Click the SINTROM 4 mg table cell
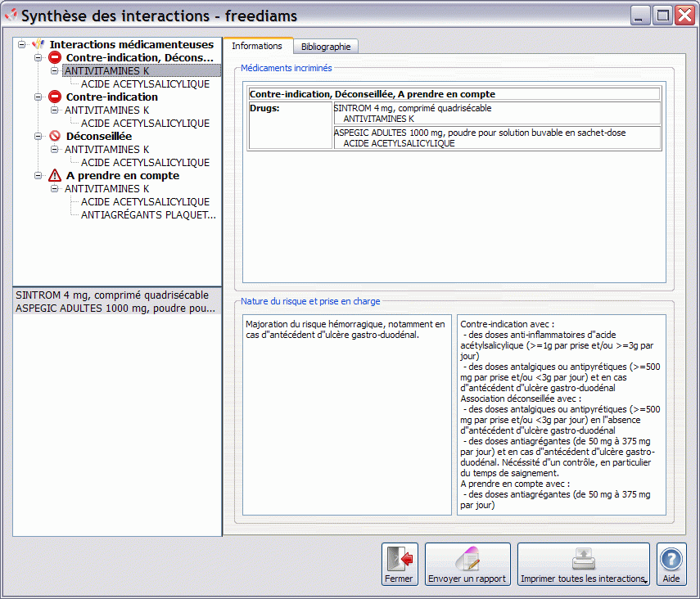The height and width of the screenshot is (599, 700). pos(497,114)
